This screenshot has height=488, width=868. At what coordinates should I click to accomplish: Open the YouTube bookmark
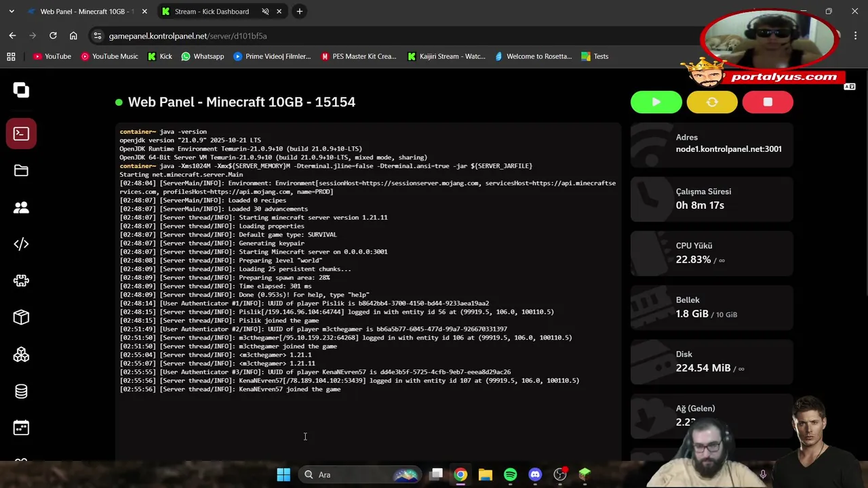52,56
